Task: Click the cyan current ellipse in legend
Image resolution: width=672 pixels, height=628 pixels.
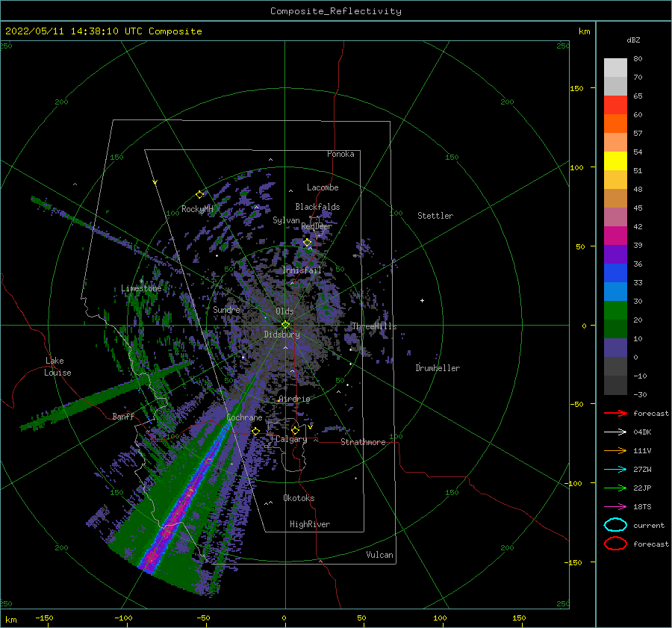Action: point(615,525)
